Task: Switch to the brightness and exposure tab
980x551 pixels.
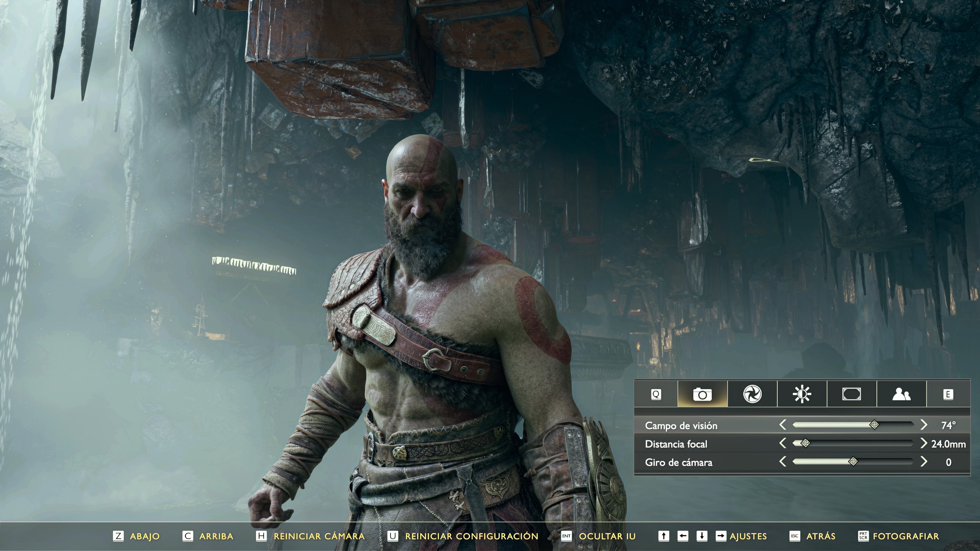Action: coord(802,394)
